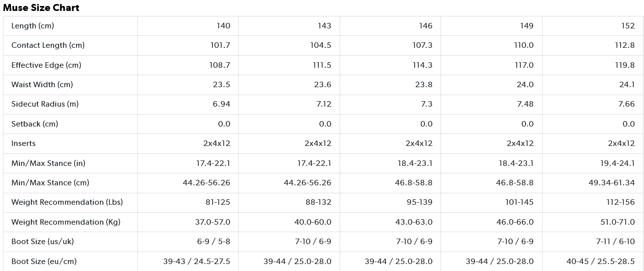Select the Effective Edge value 114.3
The width and height of the screenshot is (644, 271).
422,65
